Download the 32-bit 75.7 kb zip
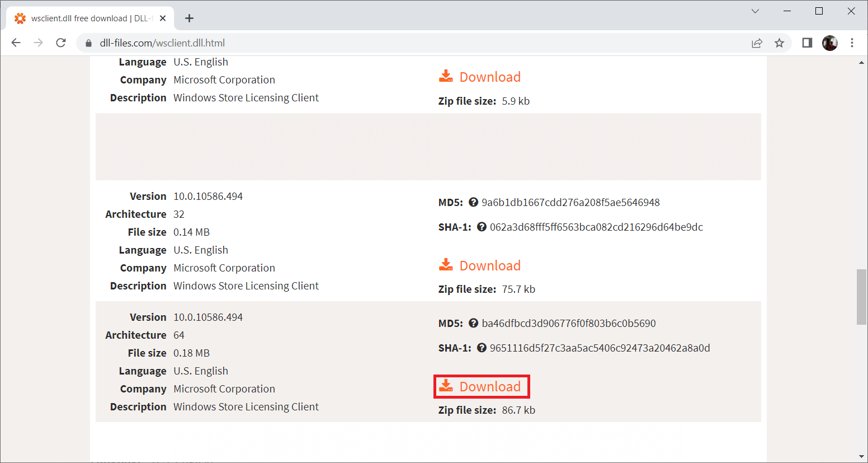Viewport: 868px width, 463px height. pos(481,266)
